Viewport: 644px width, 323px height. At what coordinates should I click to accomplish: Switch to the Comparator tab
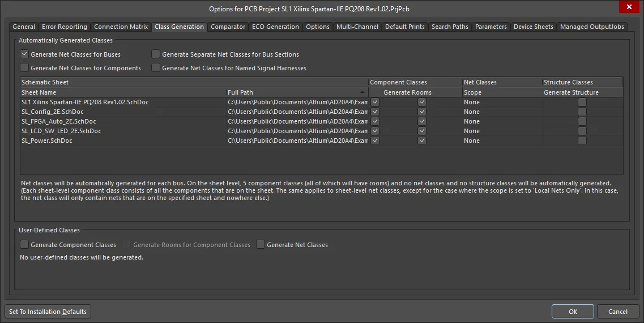point(228,27)
